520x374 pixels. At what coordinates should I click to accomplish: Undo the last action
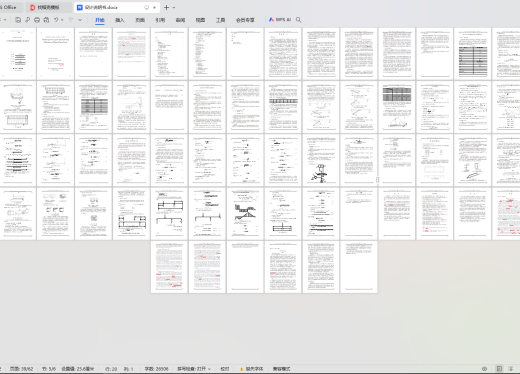point(56,20)
